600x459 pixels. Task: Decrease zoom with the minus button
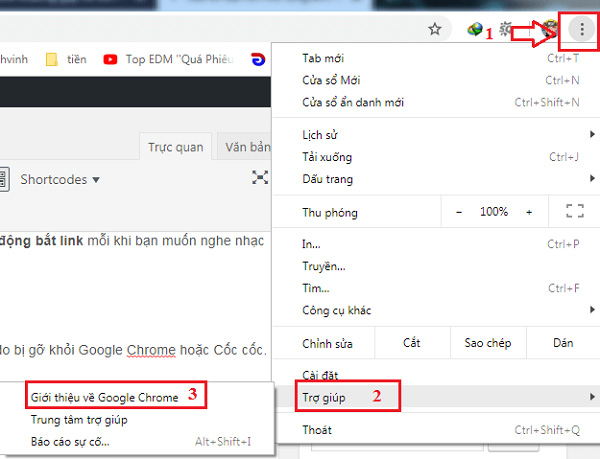(459, 212)
